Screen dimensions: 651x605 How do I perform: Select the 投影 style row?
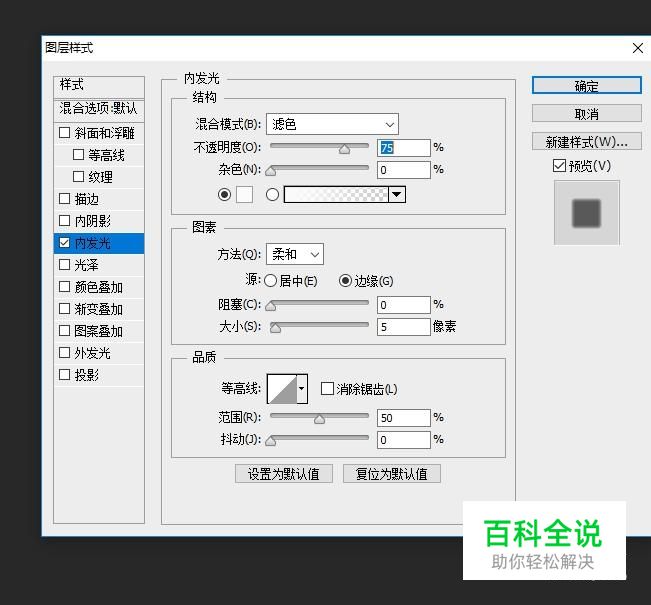pyautogui.click(x=99, y=375)
